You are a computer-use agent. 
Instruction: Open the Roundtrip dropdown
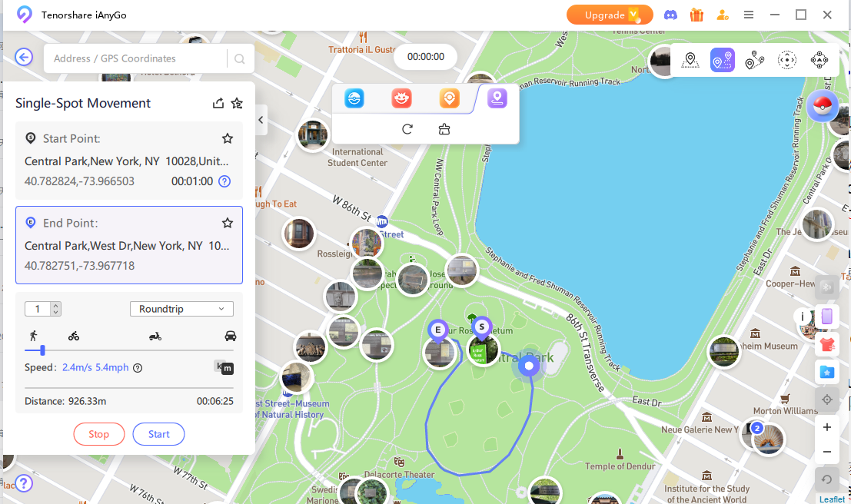tap(181, 308)
